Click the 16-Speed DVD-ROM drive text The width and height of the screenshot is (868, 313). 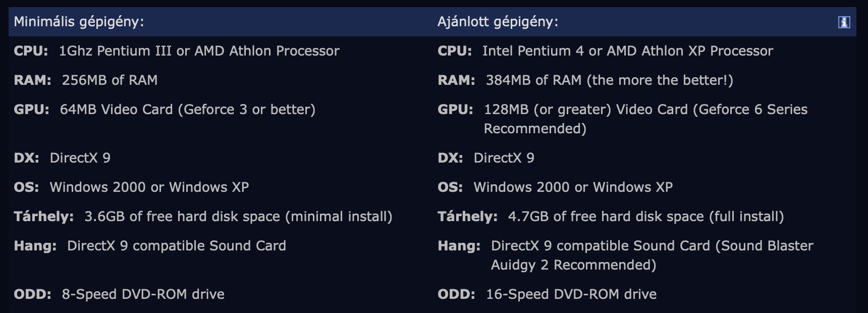tap(571, 294)
